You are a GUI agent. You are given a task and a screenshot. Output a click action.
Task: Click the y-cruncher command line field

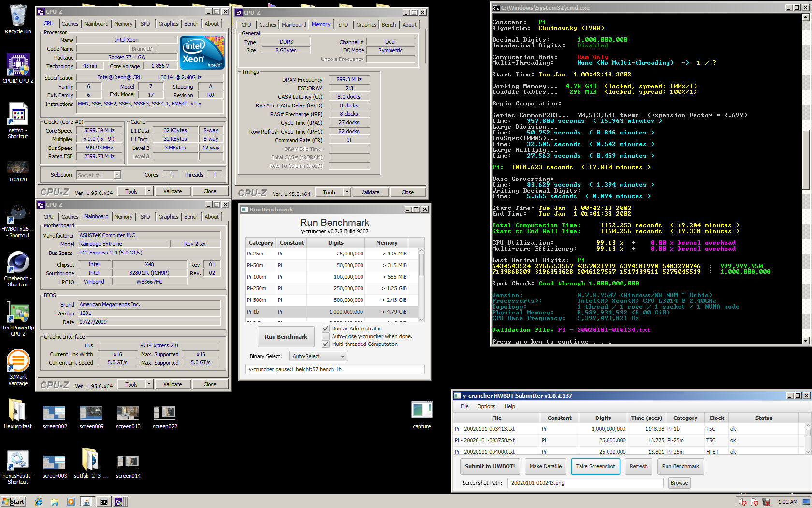(x=334, y=369)
